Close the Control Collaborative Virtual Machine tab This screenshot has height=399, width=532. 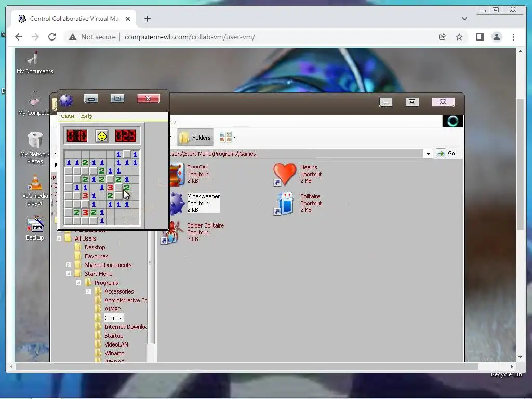pyautogui.click(x=128, y=19)
